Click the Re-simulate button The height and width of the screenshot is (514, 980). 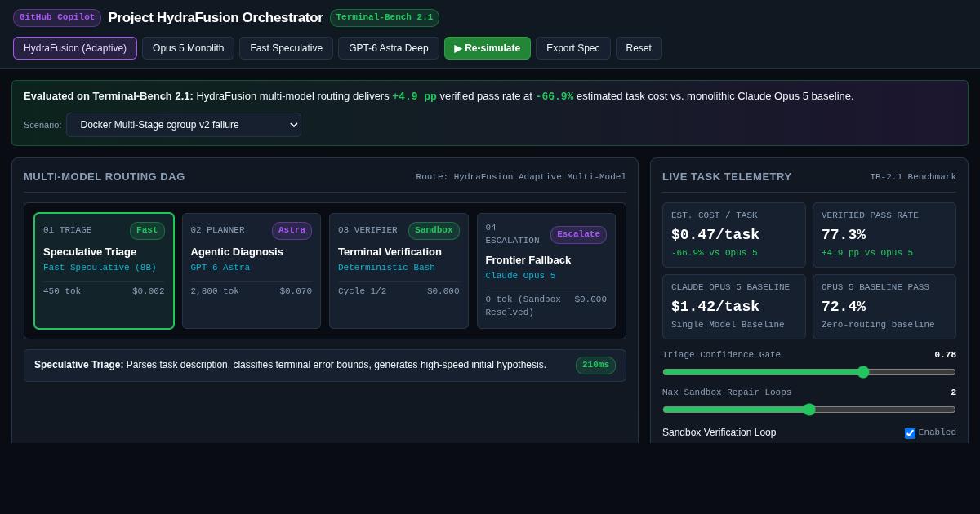click(x=488, y=48)
